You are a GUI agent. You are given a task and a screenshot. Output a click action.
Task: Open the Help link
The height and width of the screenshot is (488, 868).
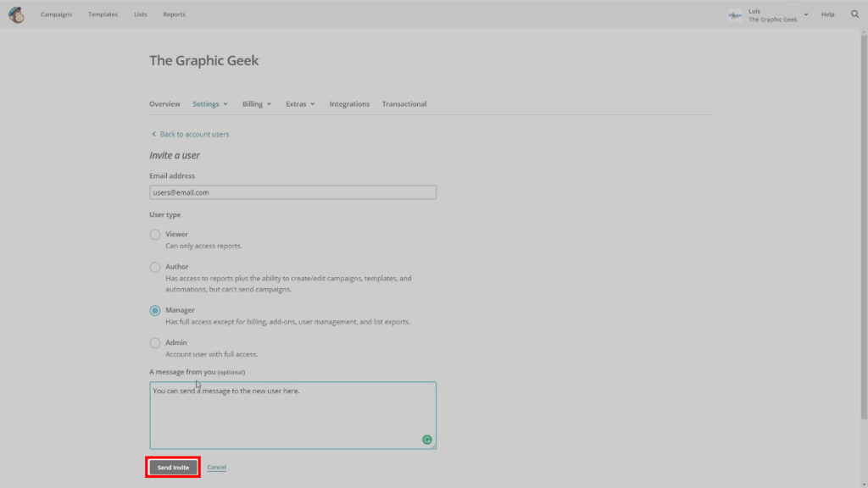click(x=827, y=14)
